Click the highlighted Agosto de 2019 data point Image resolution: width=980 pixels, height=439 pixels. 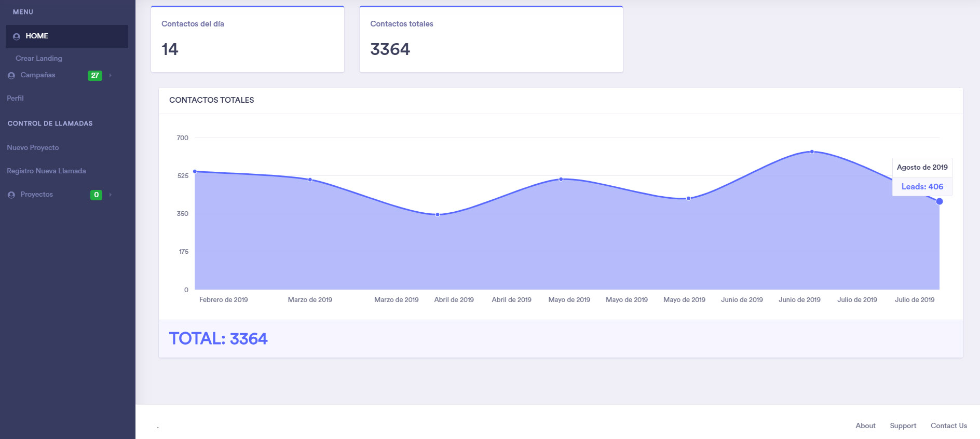tap(939, 201)
